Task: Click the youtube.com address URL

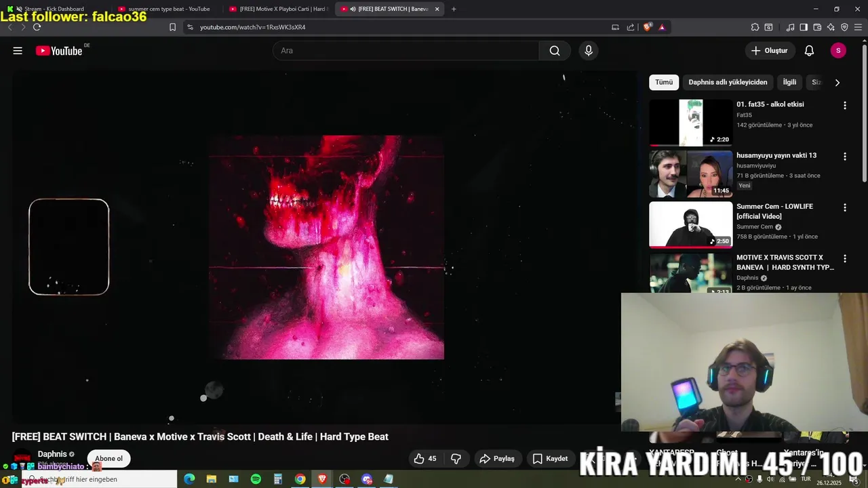Action: 252,27
